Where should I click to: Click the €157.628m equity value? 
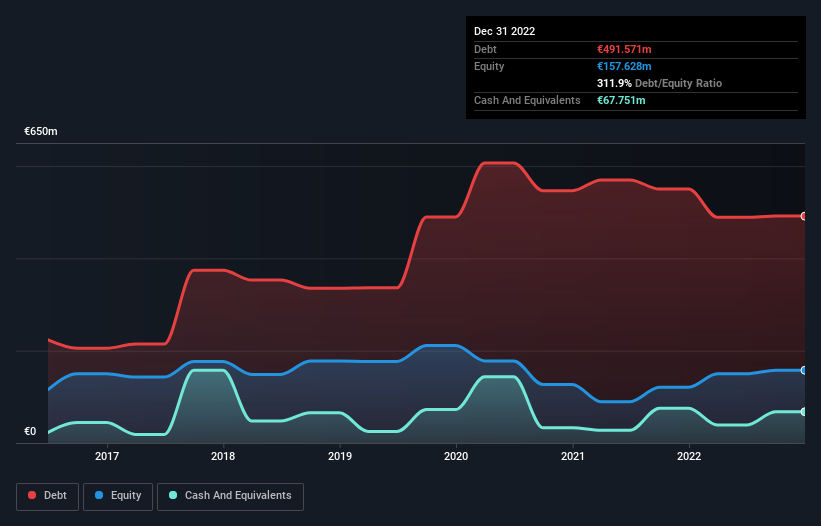click(624, 66)
